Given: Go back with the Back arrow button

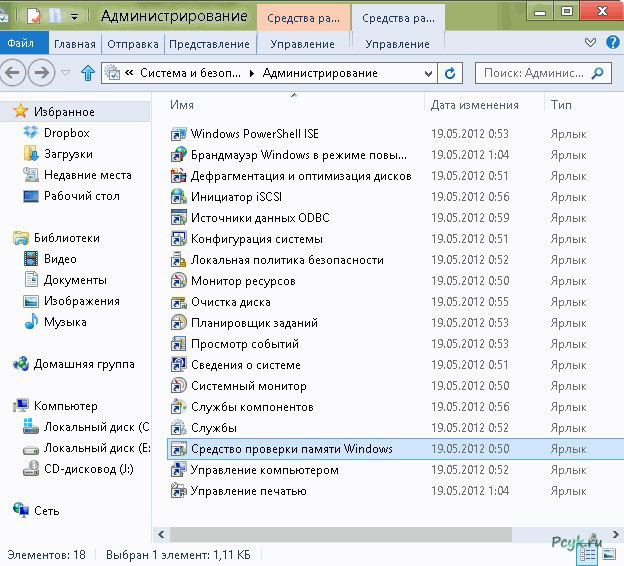Looking at the screenshot, I should [x=16, y=73].
